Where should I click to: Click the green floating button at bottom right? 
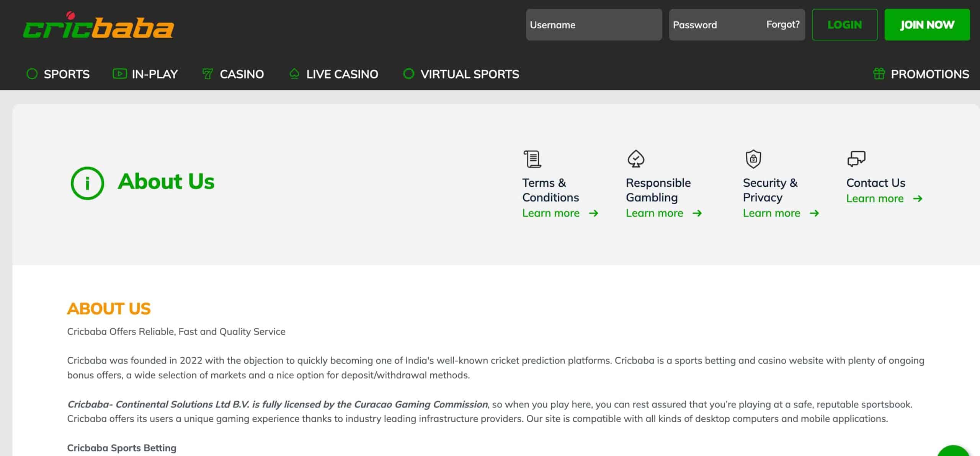point(953,451)
